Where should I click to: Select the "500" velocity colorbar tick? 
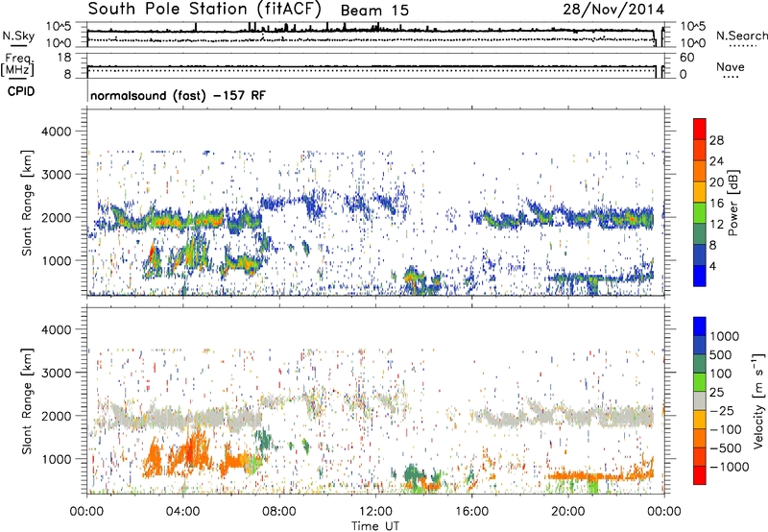(x=721, y=354)
